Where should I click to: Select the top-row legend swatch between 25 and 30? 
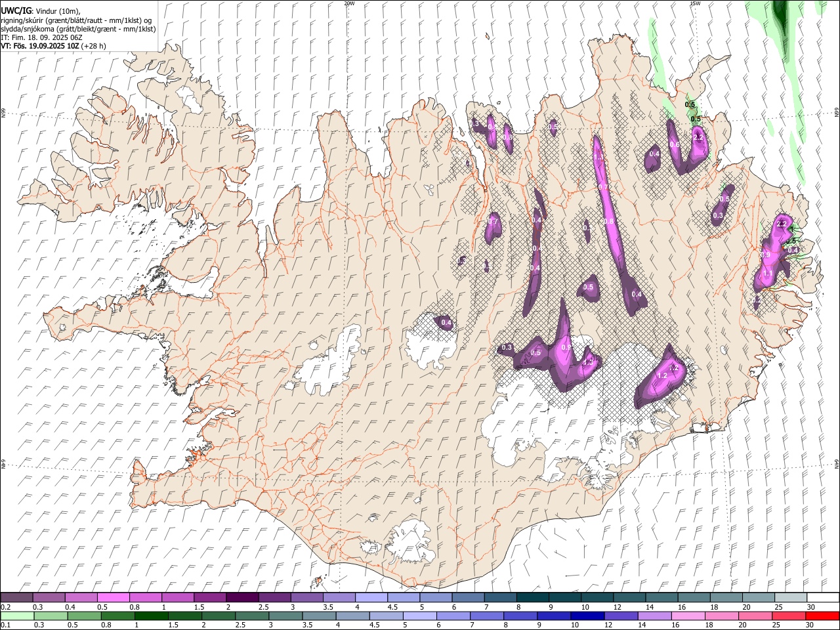(x=791, y=598)
